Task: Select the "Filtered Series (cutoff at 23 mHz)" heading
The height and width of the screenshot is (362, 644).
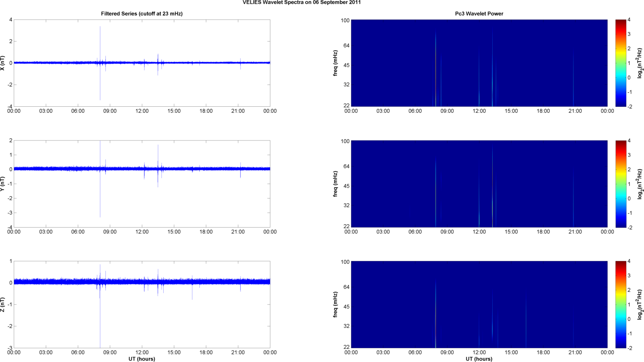Action: [142, 14]
